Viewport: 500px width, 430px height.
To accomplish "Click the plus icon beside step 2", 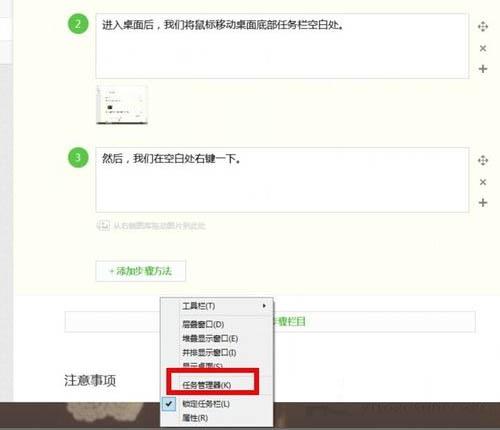I will click(483, 69).
